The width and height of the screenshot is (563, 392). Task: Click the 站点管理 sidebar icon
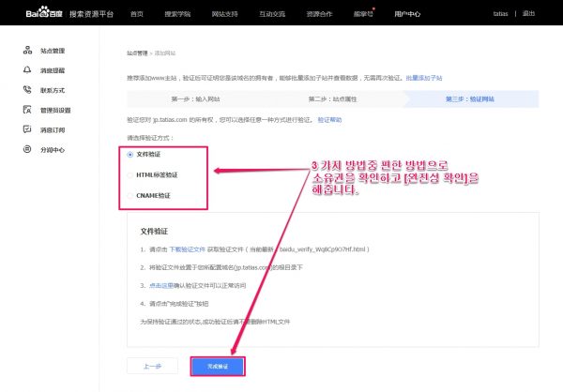coord(27,51)
